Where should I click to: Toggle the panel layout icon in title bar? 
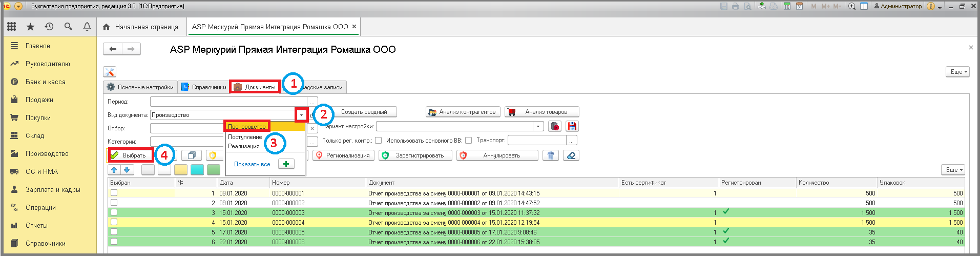[864, 6]
